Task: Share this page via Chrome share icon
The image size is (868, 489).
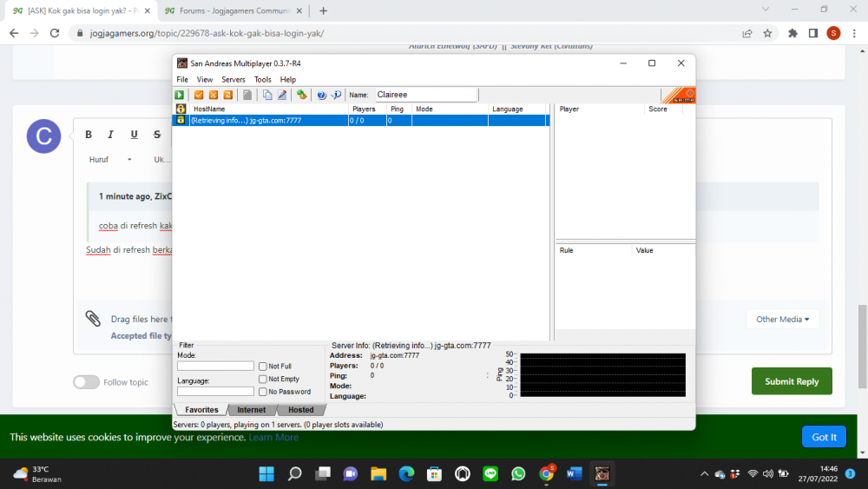Action: click(746, 33)
